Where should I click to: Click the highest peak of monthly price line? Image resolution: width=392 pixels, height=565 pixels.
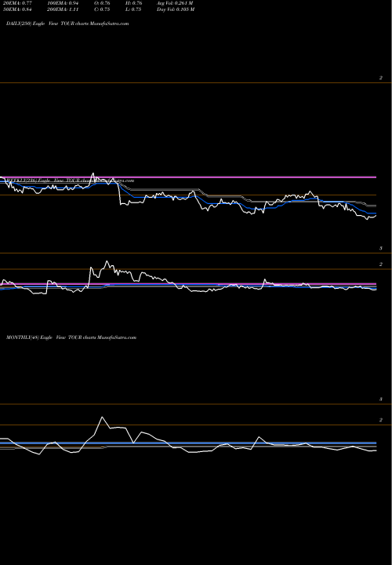pos(103,417)
